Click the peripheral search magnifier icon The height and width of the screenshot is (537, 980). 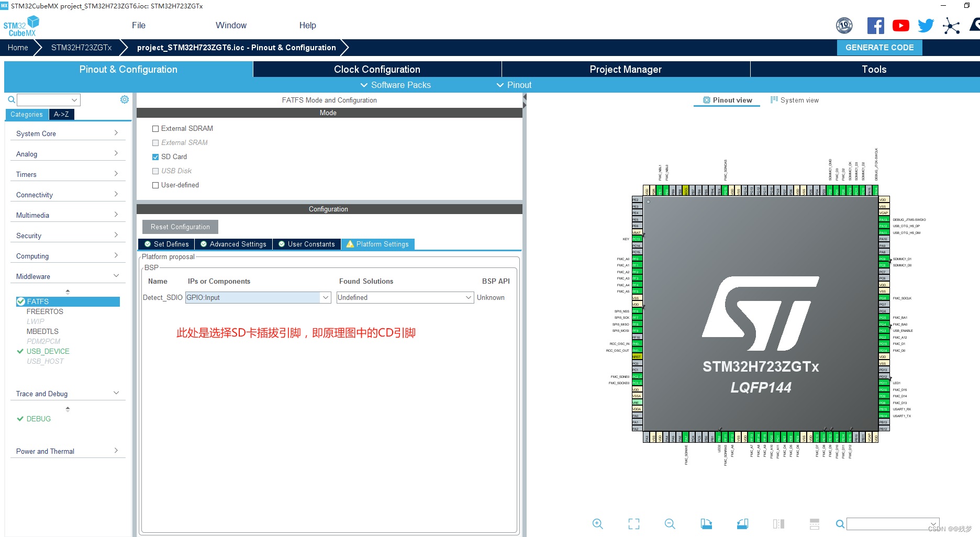[11, 99]
